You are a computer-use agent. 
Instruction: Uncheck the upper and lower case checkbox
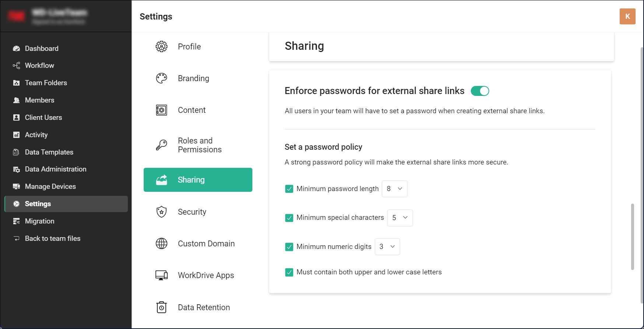point(289,272)
